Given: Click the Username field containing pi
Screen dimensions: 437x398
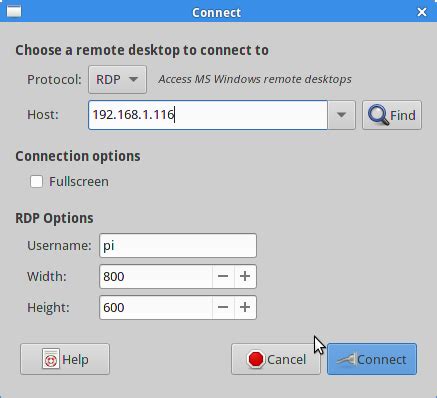Looking at the screenshot, I should (178, 246).
